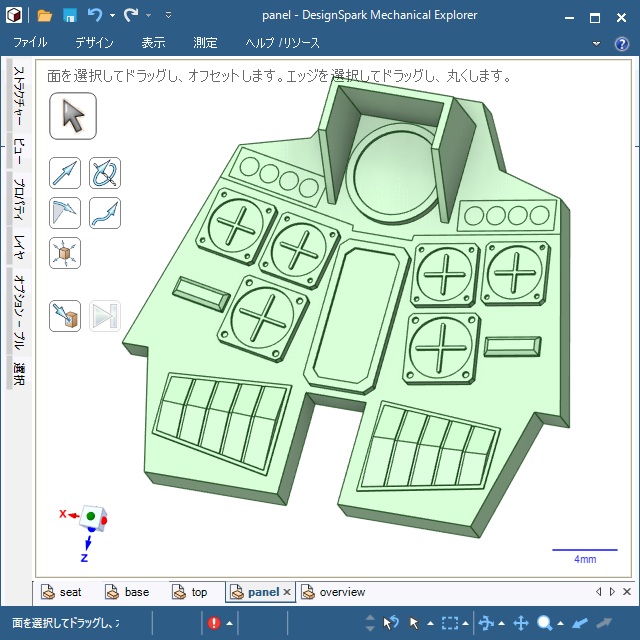The height and width of the screenshot is (640, 640).
Task: Open the デザイン ribbon tab
Action: click(94, 43)
